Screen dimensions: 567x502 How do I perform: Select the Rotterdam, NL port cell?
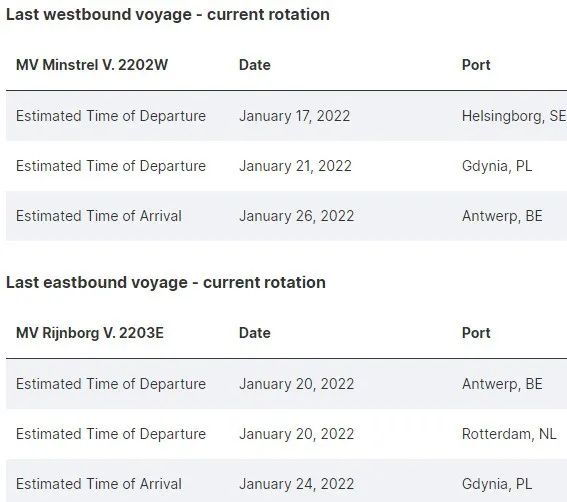(509, 434)
